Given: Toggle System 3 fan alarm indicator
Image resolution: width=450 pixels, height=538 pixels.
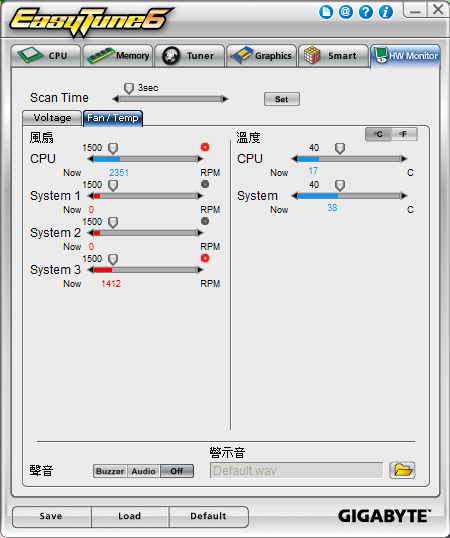Looking at the screenshot, I should 205,258.
